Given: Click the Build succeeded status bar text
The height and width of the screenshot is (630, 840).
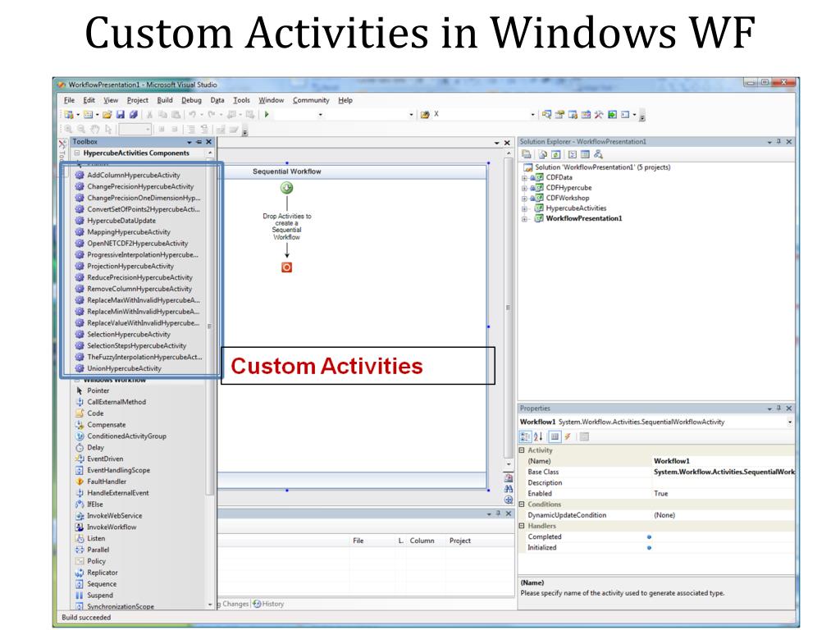Looking at the screenshot, I should coord(86,617).
